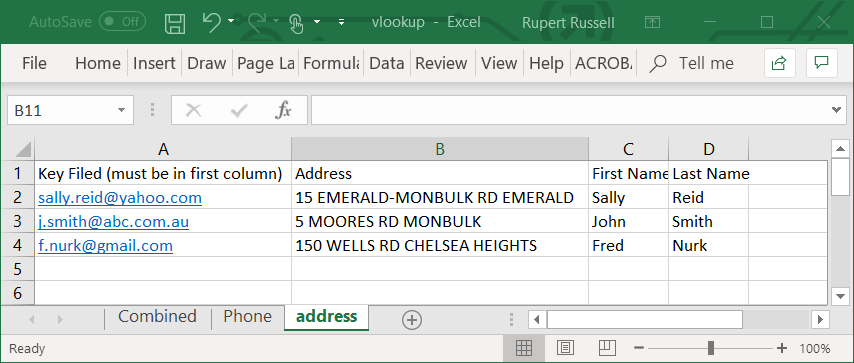The image size is (854, 363).
Task: Click the Enter checkmark formula bar icon
Action: [x=239, y=111]
